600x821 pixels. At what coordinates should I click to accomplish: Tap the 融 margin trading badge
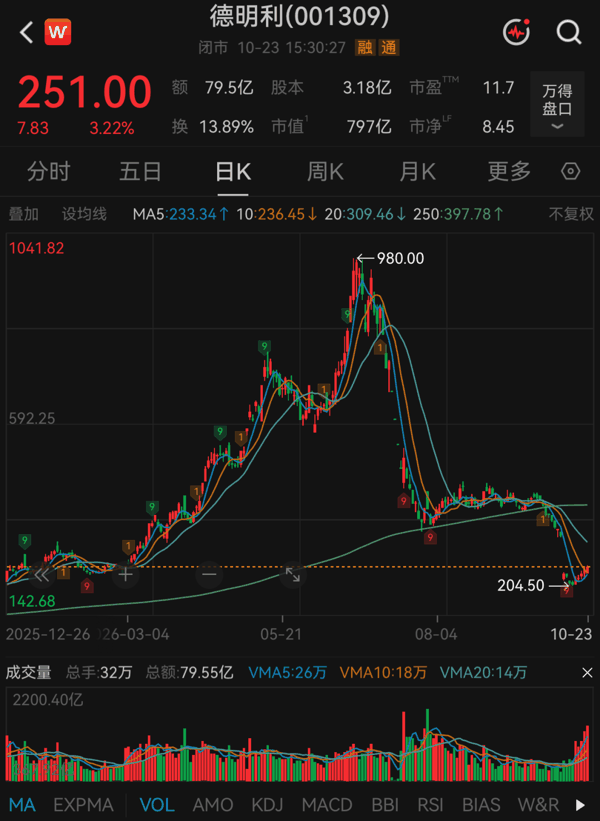365,48
